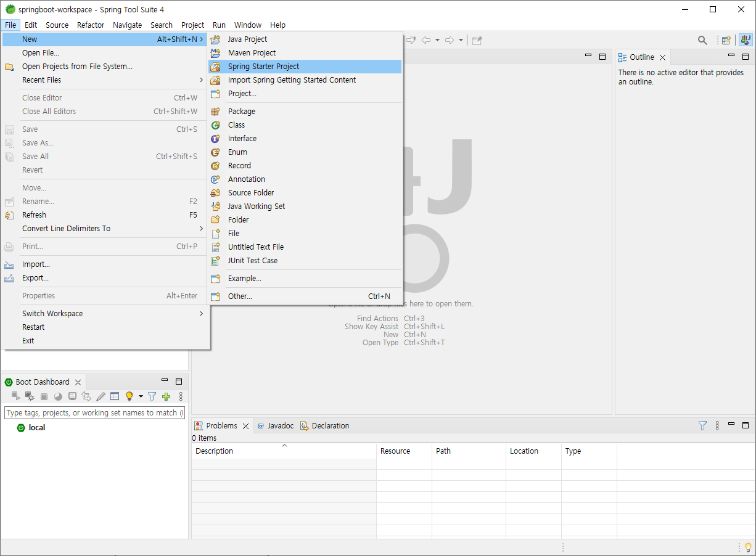The image size is (756, 556).
Task: Click the New entry in the File menu
Action: [105, 39]
